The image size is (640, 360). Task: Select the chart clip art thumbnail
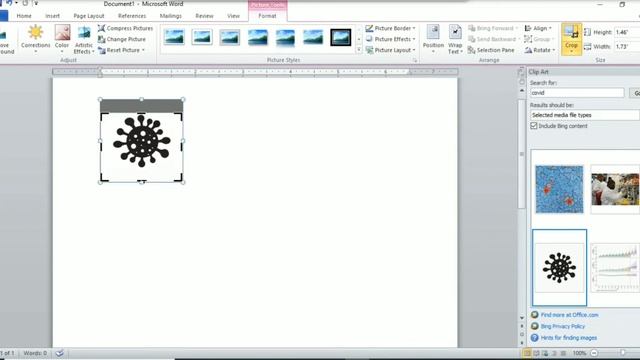[615, 268]
